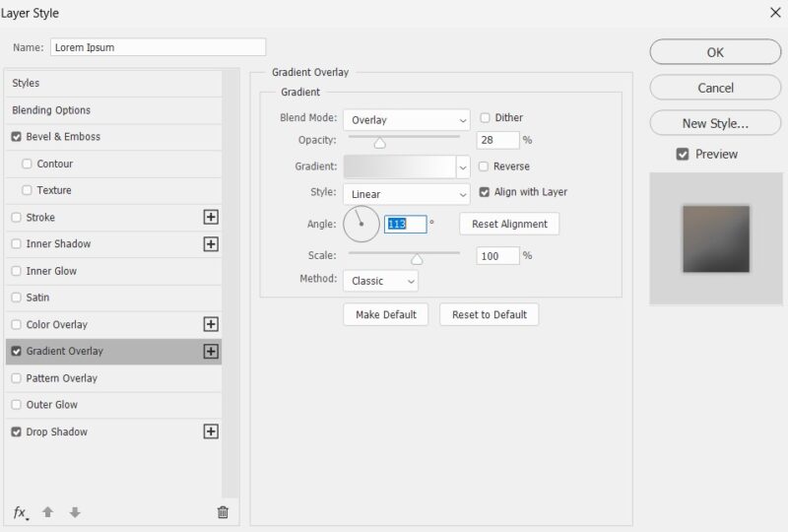Screen dimensions: 788x532
Task: Enable the Inner Glow checkbox
Action: click(x=17, y=271)
